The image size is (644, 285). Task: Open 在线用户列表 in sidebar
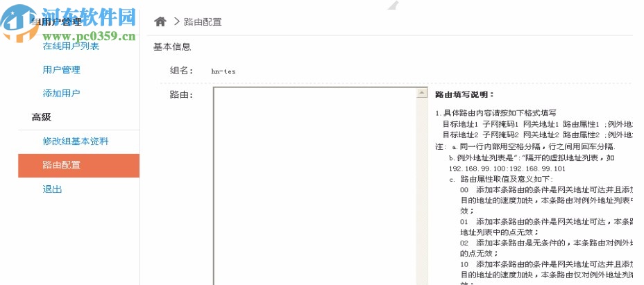(71, 46)
